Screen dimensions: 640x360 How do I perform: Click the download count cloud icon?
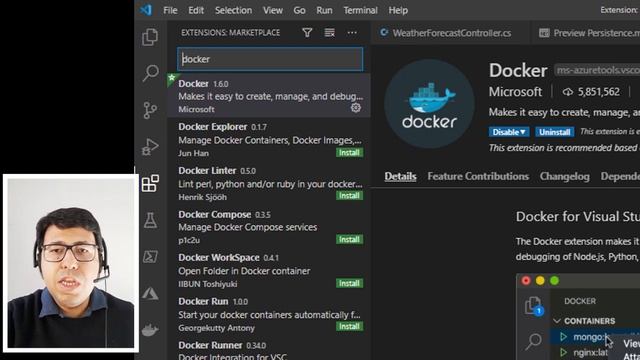click(x=568, y=92)
